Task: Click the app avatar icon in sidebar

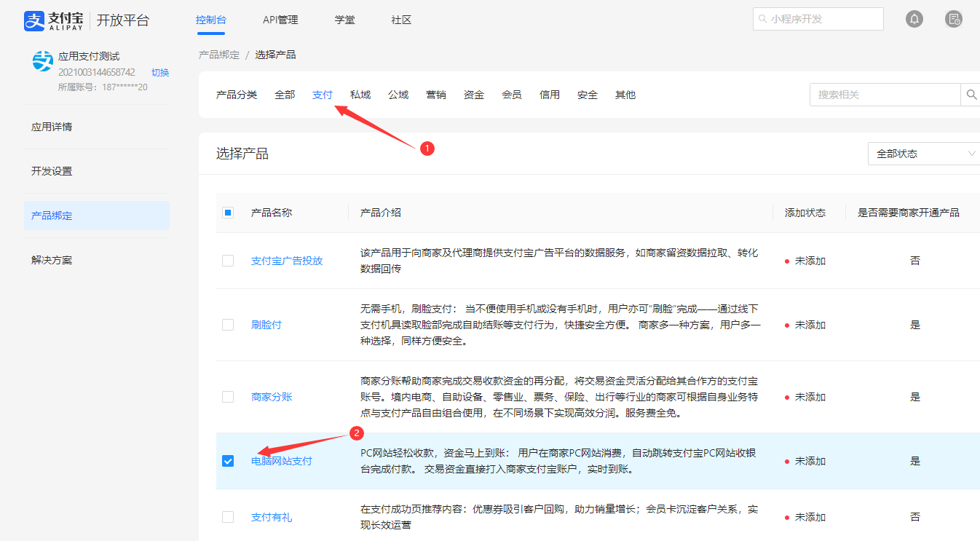Action: [x=43, y=61]
